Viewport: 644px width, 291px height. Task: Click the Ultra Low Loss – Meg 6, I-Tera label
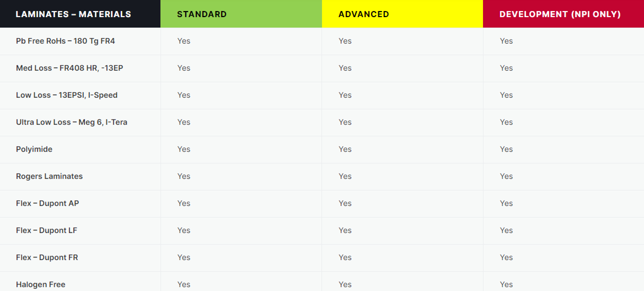pos(72,122)
